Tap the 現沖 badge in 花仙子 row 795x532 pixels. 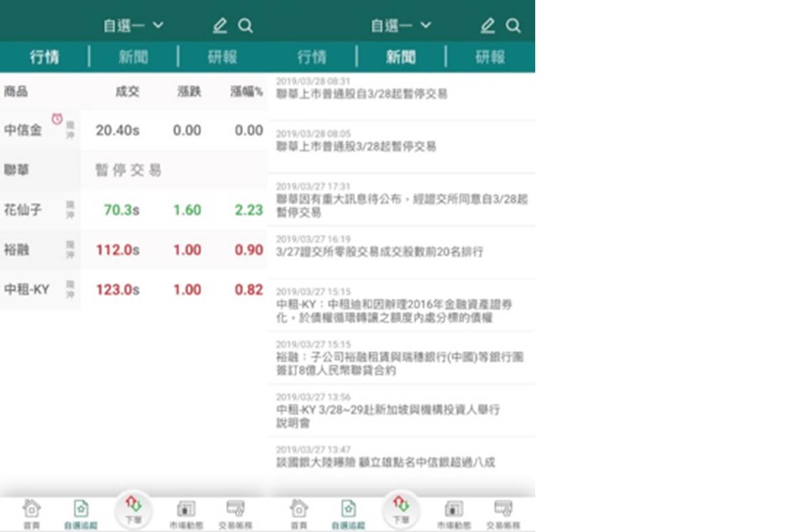(x=71, y=210)
